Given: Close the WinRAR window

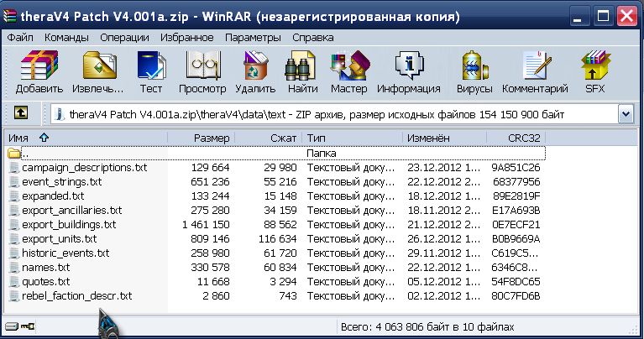Looking at the screenshot, I should (x=627, y=17).
